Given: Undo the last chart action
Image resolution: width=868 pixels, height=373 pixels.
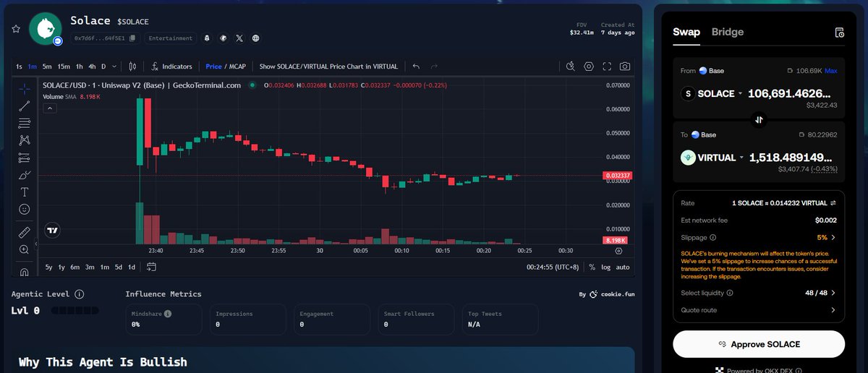Looking at the screenshot, I should (x=416, y=67).
